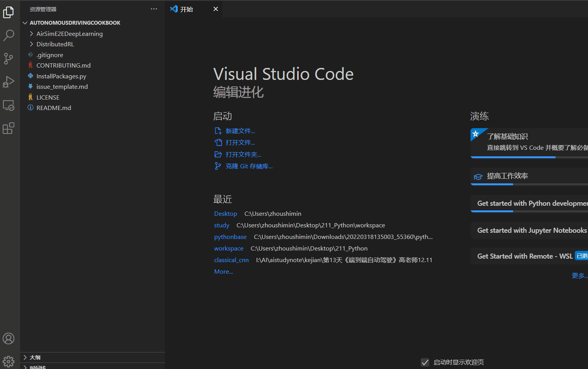Click the .gitignore file icon
The image size is (588, 369).
click(x=31, y=55)
